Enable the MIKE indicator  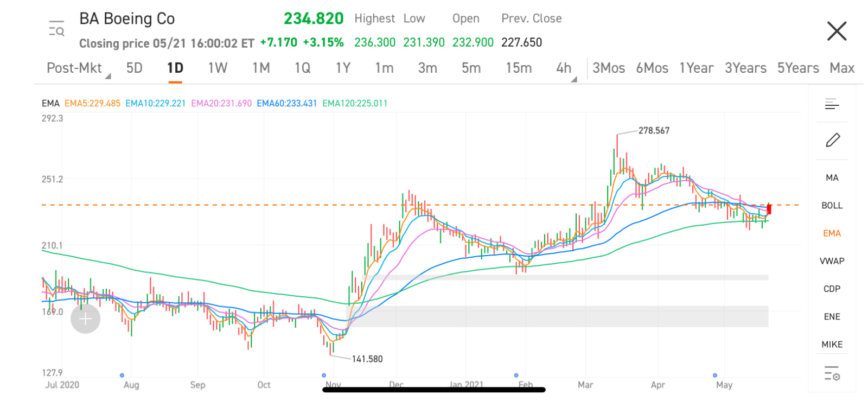click(832, 345)
